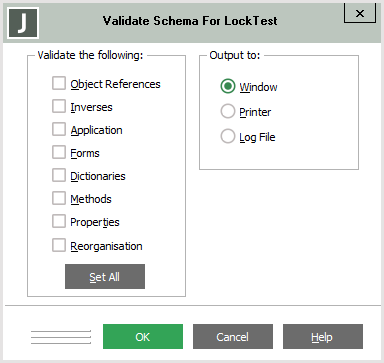The image size is (384, 363).
Task: Tick the Properties checkbox
Action: point(59,221)
